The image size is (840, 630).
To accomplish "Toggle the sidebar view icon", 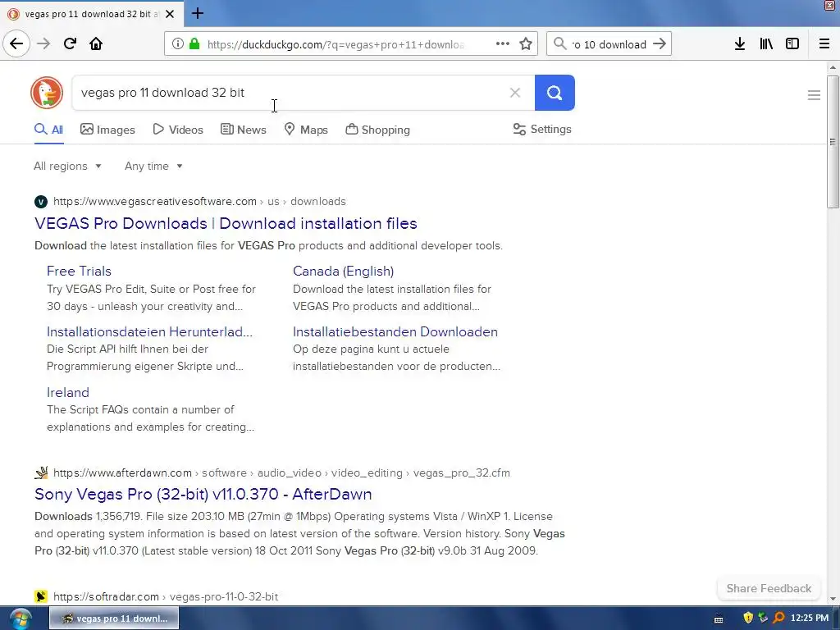I will coord(792,44).
